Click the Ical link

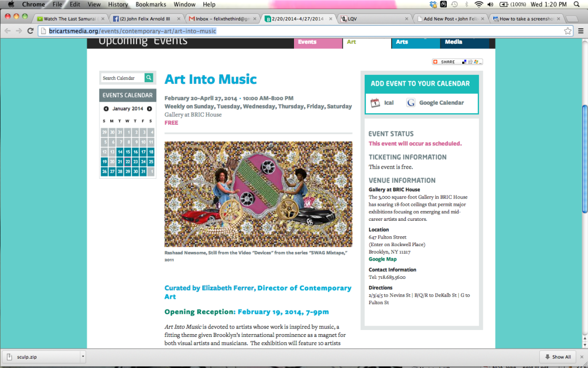pyautogui.click(x=389, y=102)
